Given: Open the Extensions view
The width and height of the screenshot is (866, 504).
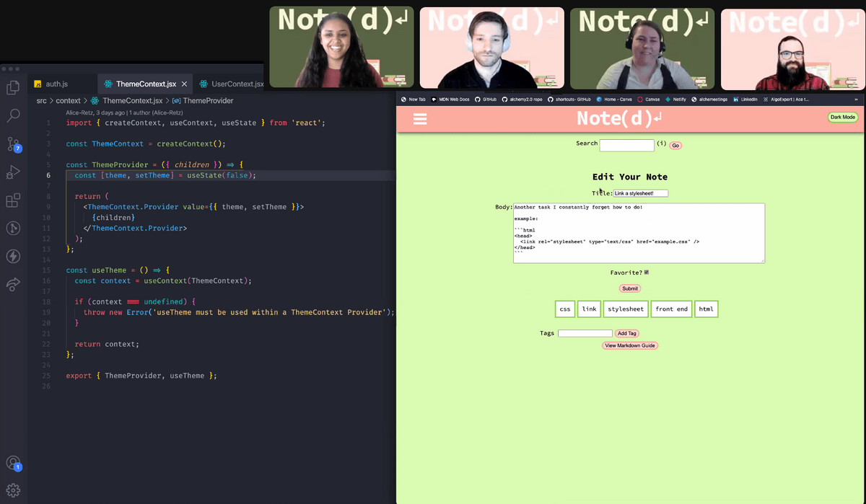Looking at the screenshot, I should point(13,200).
